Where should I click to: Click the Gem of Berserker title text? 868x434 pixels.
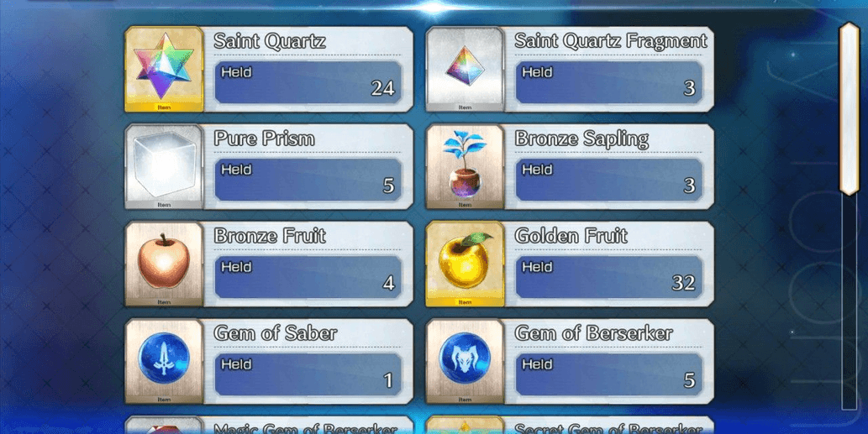pyautogui.click(x=593, y=333)
